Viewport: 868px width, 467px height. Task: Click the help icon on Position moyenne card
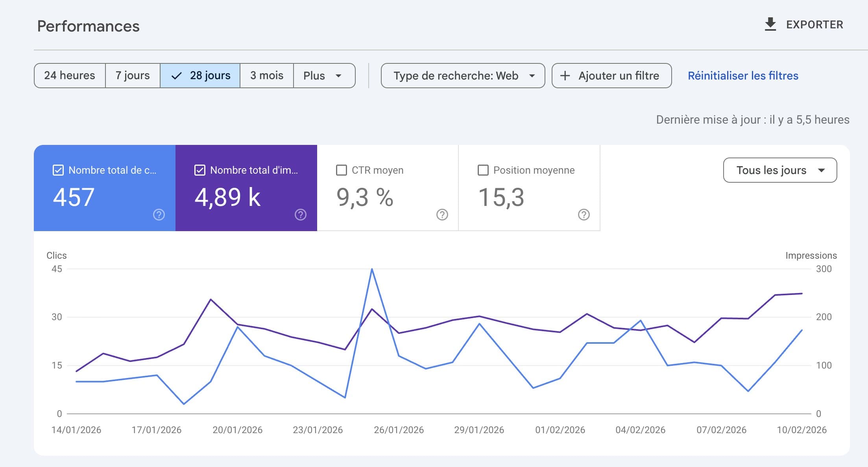(583, 215)
